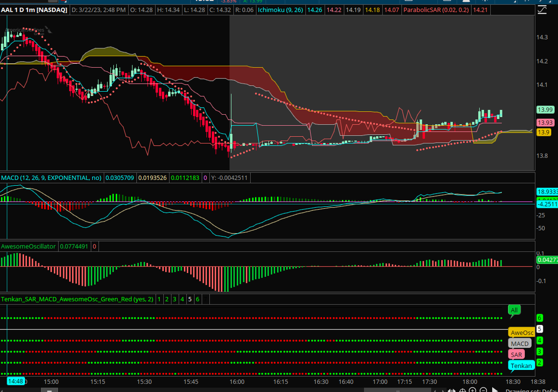Click the Y: -0.0042511 MACD readout
This screenshot has height=392, width=558.
(x=229, y=178)
